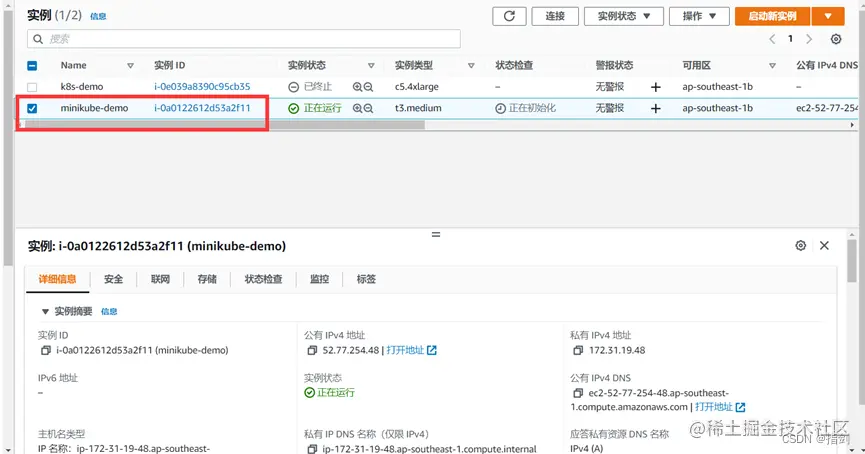Collapse the 实例摘要 section
The height and width of the screenshot is (454, 865).
tap(45, 312)
